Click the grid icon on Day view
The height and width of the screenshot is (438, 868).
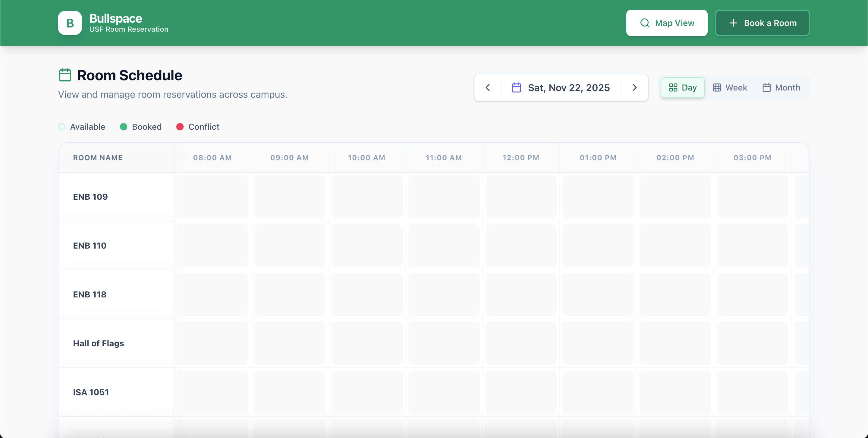673,88
